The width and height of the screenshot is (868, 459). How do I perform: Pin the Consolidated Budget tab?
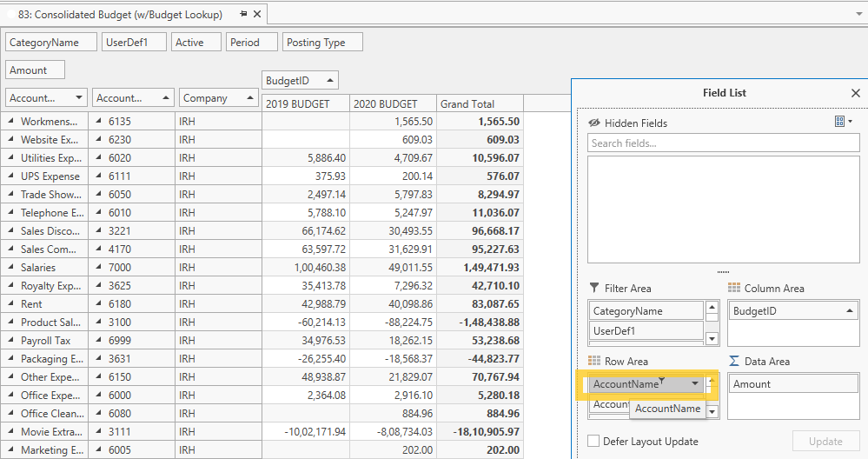pyautogui.click(x=243, y=14)
